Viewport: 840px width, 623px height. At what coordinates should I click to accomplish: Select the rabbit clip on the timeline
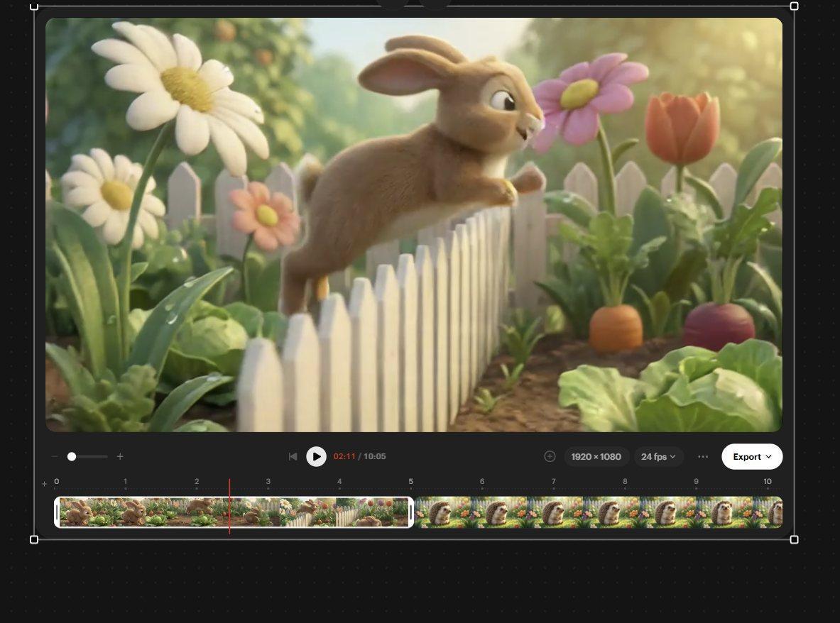(234, 512)
